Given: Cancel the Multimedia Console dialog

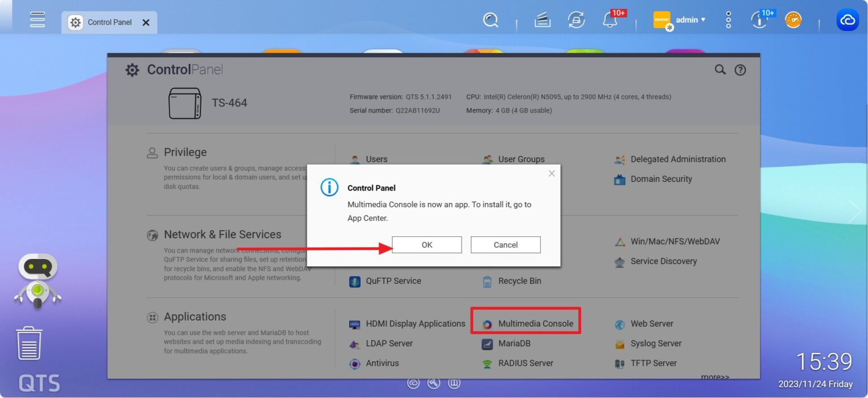Looking at the screenshot, I should [505, 244].
